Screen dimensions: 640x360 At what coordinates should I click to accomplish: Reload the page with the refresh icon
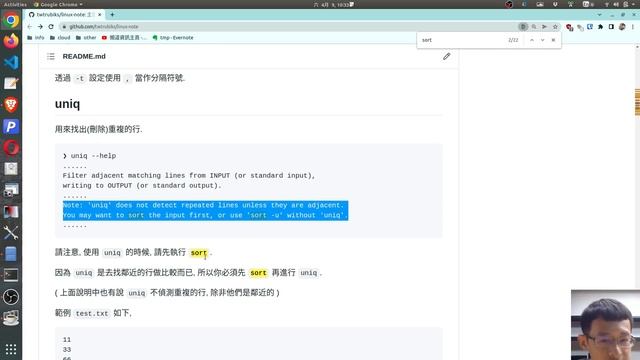[51, 27]
